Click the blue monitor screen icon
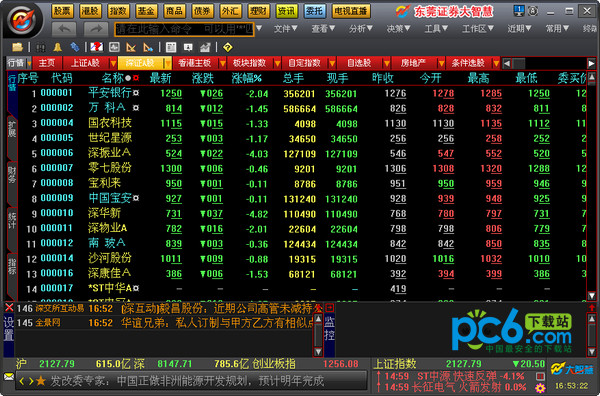This screenshot has width=600, height=396. point(519,10)
